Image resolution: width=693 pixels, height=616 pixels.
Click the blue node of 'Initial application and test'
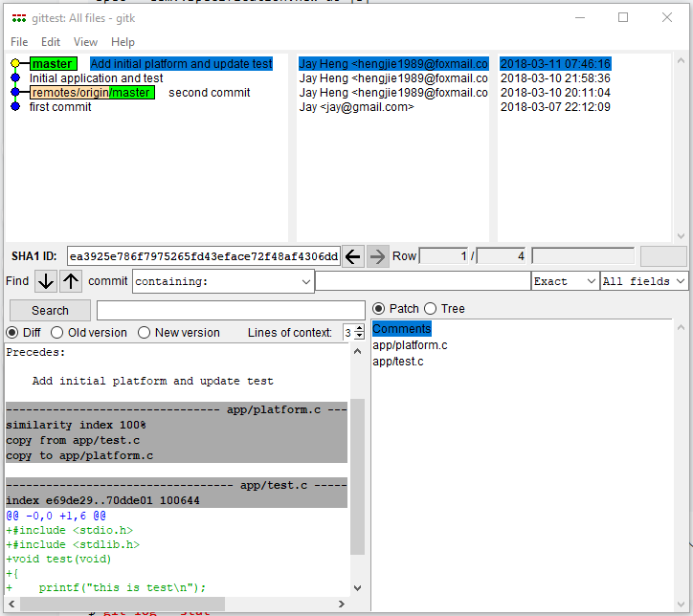pyautogui.click(x=15, y=78)
